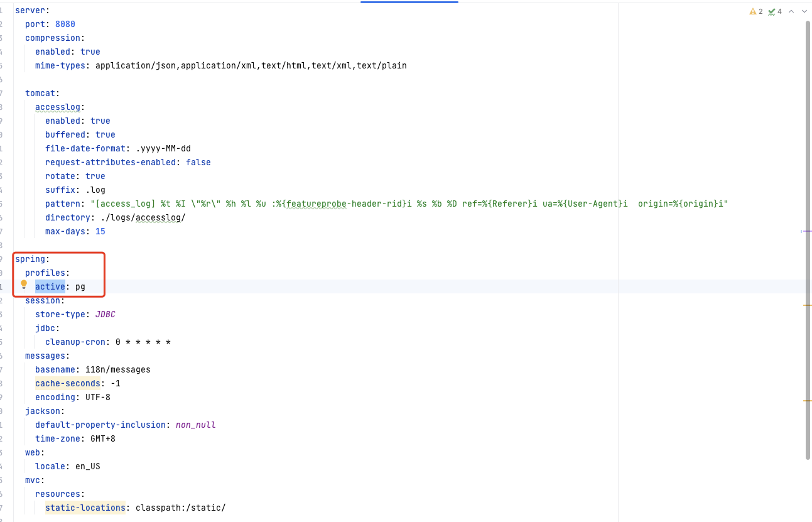Screen dimensions: 812x522
Task: Click the 'false' value of request-attributes-enabled
Action: (x=198, y=162)
